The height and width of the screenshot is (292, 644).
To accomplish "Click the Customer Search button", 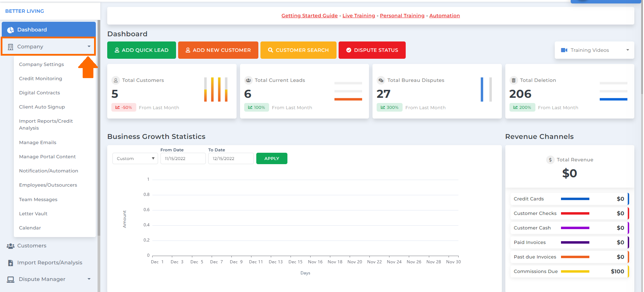I will (x=298, y=50).
